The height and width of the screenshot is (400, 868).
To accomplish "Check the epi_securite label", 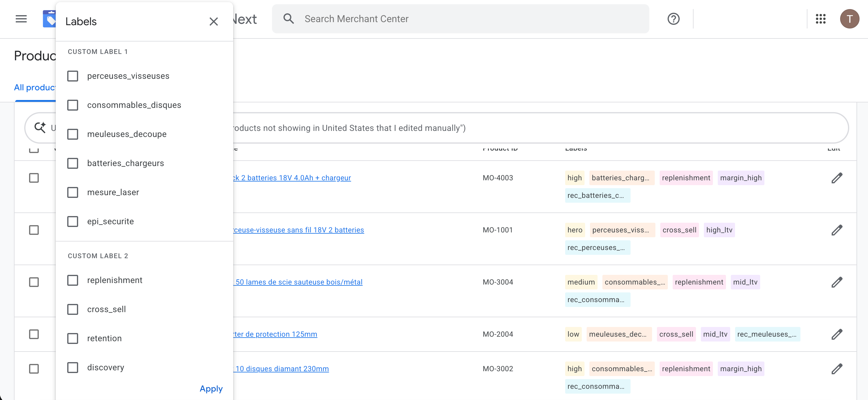I will (x=72, y=222).
